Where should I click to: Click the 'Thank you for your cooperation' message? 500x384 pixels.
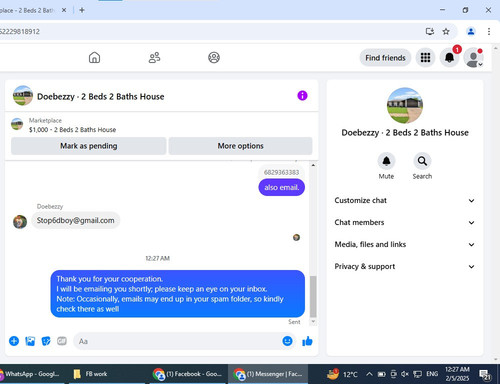click(x=178, y=294)
